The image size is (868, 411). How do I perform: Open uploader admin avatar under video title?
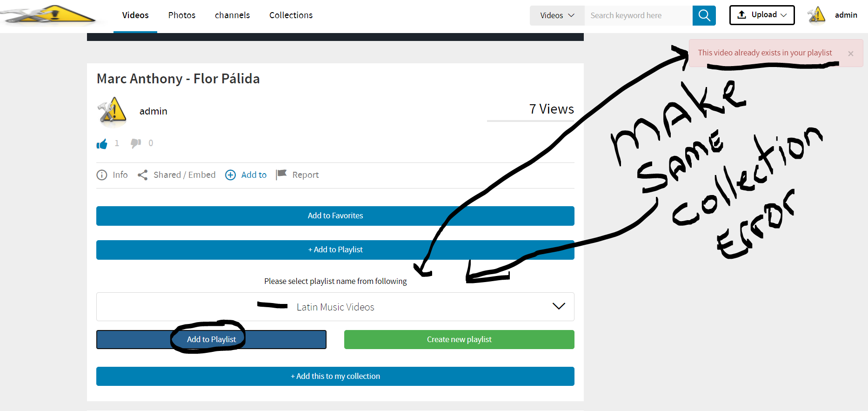[x=112, y=112]
